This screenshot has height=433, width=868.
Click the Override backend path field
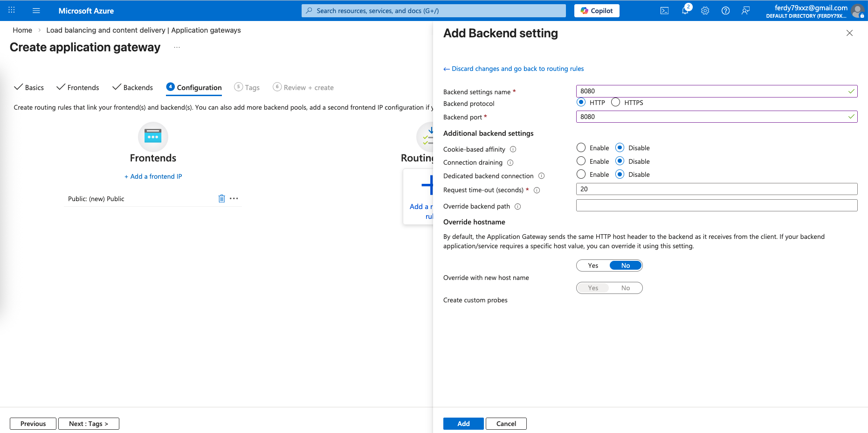point(716,205)
